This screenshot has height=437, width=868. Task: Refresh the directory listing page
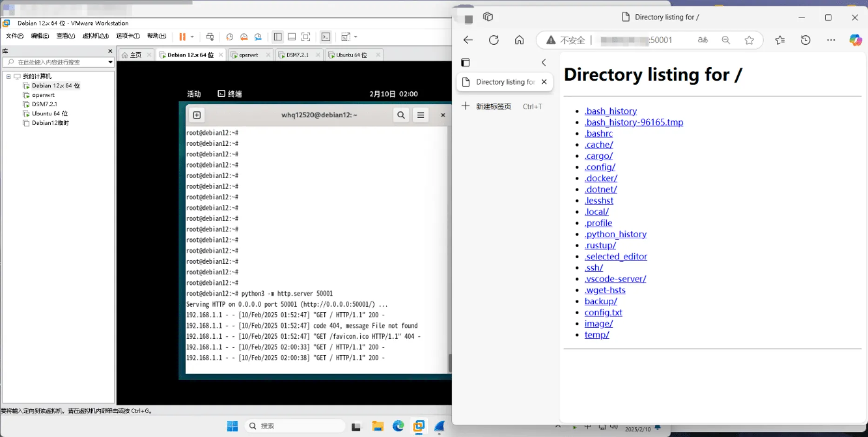coord(494,40)
